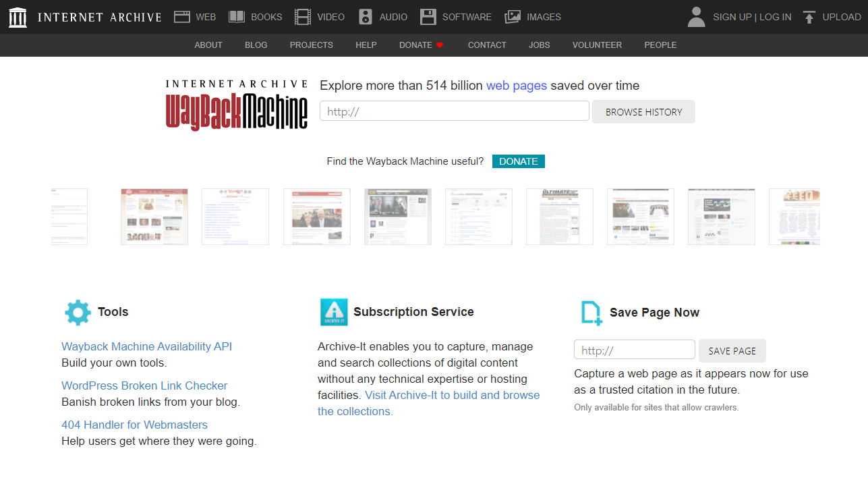This screenshot has width=868, height=482.
Task: Click the SOFTWARE label in top bar
Action: pos(467,17)
